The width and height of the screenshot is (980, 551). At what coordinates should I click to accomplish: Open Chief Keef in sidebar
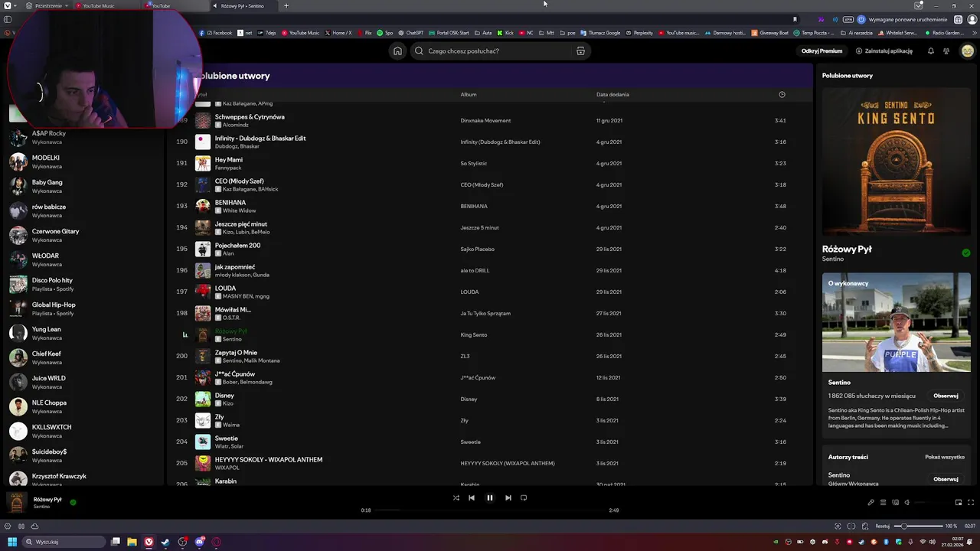coord(84,358)
